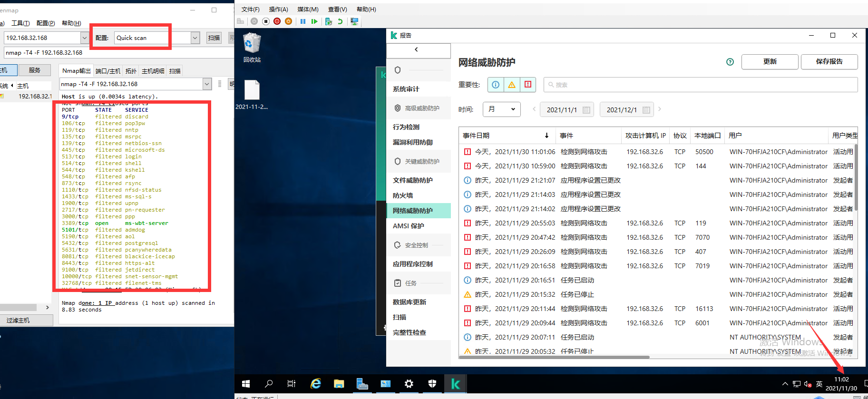Click the 保存报告 button

[829, 62]
